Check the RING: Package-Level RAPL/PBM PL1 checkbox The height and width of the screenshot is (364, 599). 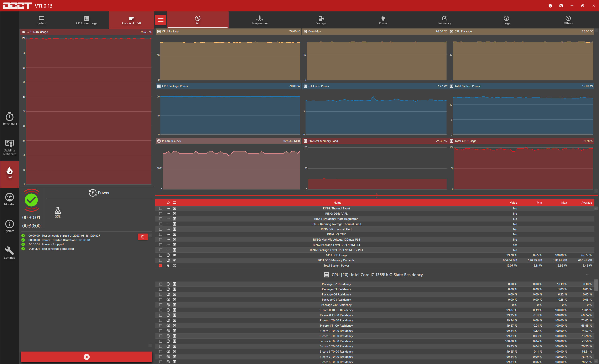(x=161, y=245)
